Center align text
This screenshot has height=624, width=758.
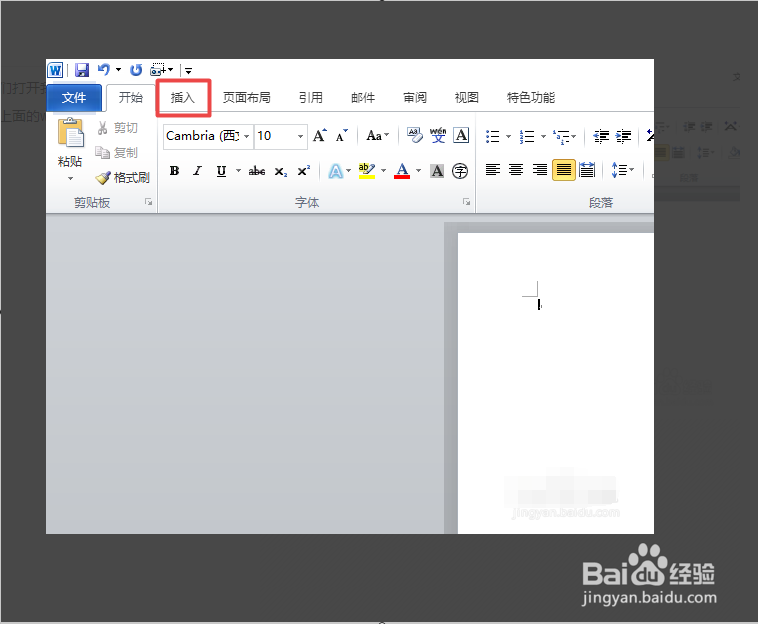(x=516, y=170)
